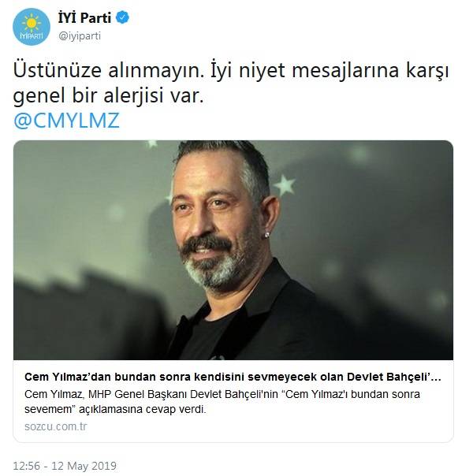Open the link card photo
Screen dimensions: 473x476
(x=233, y=250)
